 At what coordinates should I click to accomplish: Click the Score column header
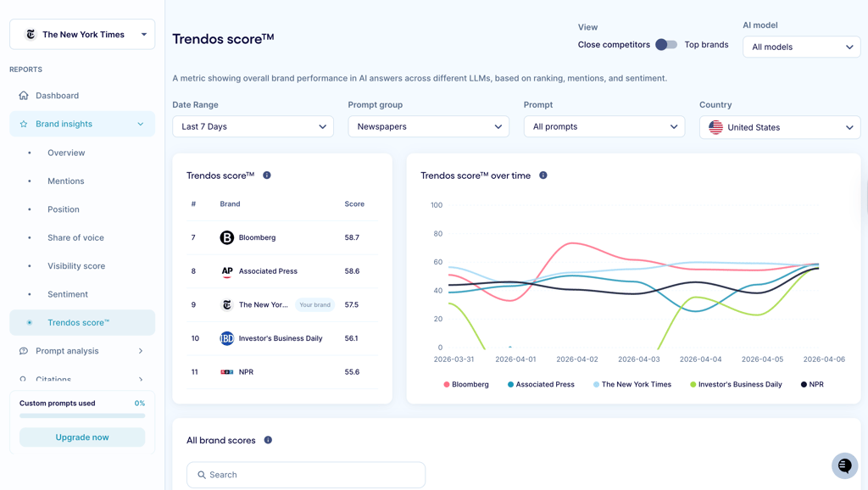point(354,203)
